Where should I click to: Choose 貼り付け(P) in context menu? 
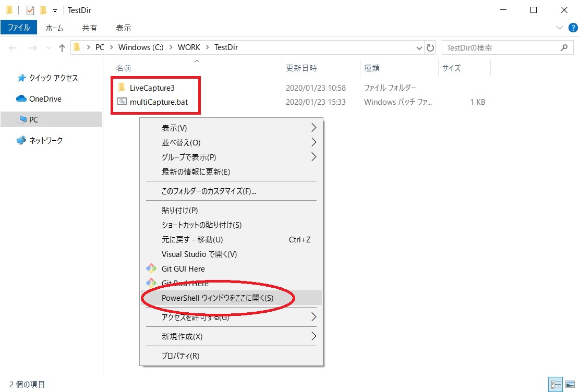pos(231,211)
